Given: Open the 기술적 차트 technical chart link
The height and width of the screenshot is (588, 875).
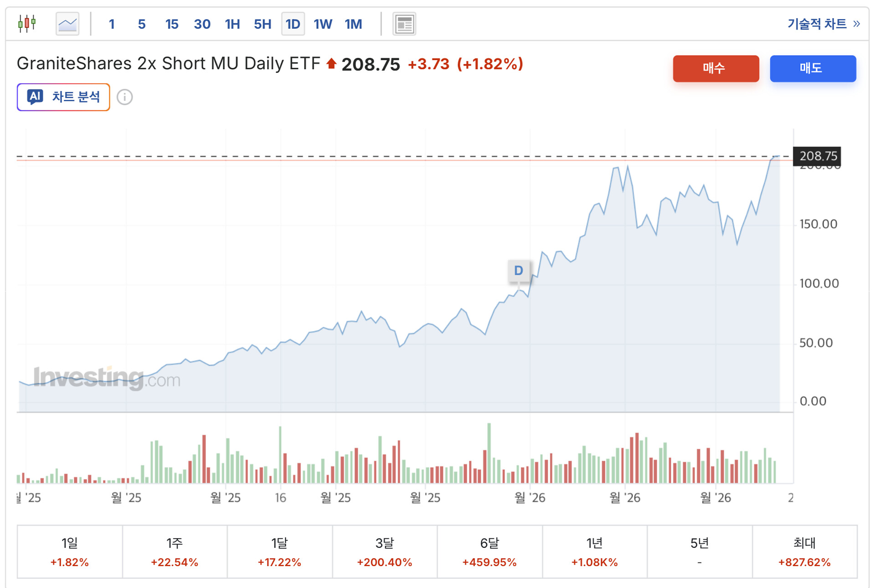Looking at the screenshot, I should click(x=817, y=24).
